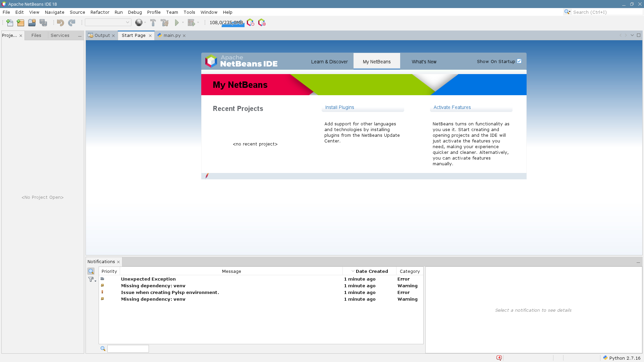Expand the dropdown arrow next to Run Project

[x=183, y=22]
